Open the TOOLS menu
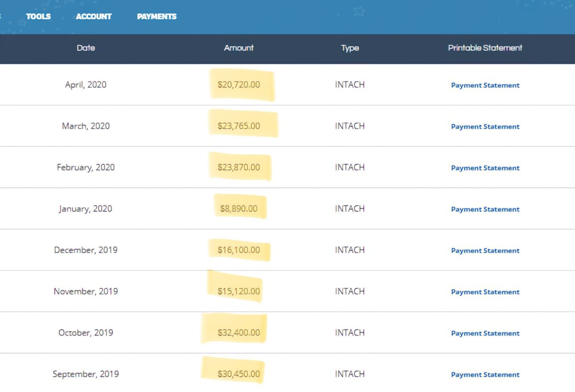This screenshot has width=575, height=392. [38, 16]
